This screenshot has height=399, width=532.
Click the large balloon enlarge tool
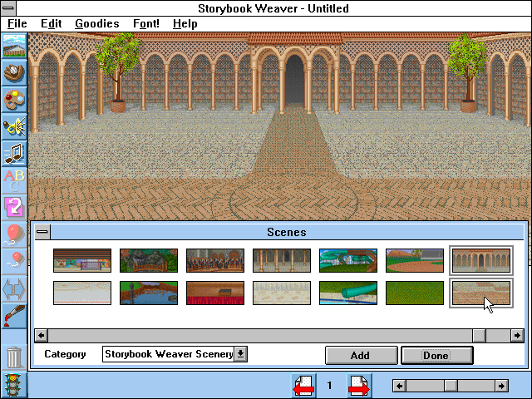tap(14, 234)
